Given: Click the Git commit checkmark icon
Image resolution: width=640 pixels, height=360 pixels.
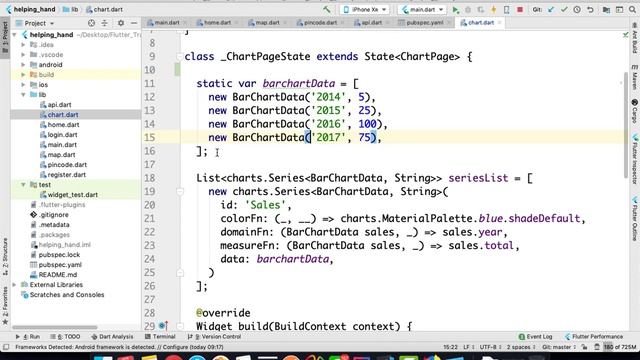Looking at the screenshot, I should click(564, 9).
